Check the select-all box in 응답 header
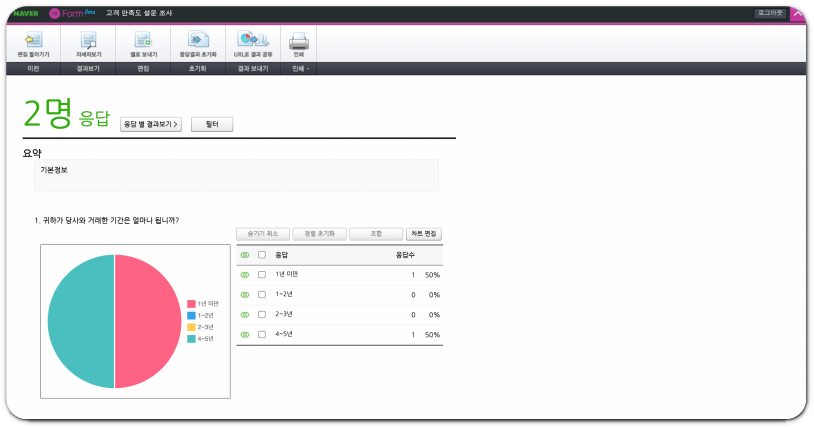814x427 pixels. (x=262, y=255)
